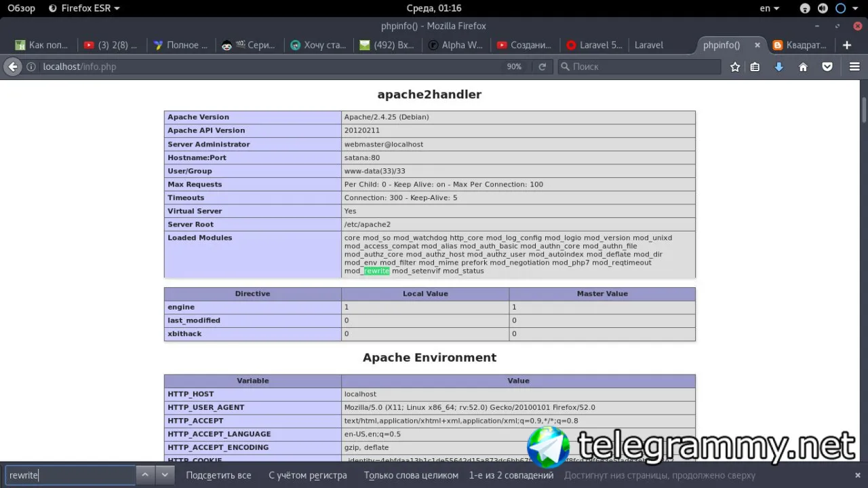The image size is (868, 488).
Task: Toggle Только слова целиком option
Action: [411, 475]
